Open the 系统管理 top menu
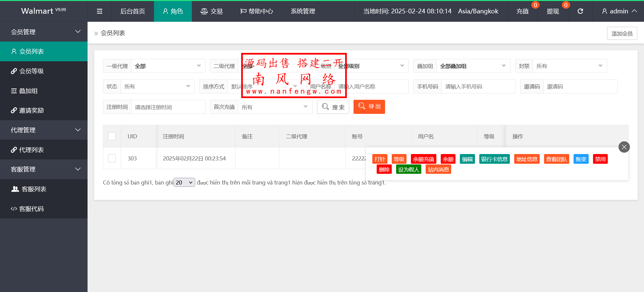Image resolution: width=644 pixels, height=292 pixels. click(303, 11)
